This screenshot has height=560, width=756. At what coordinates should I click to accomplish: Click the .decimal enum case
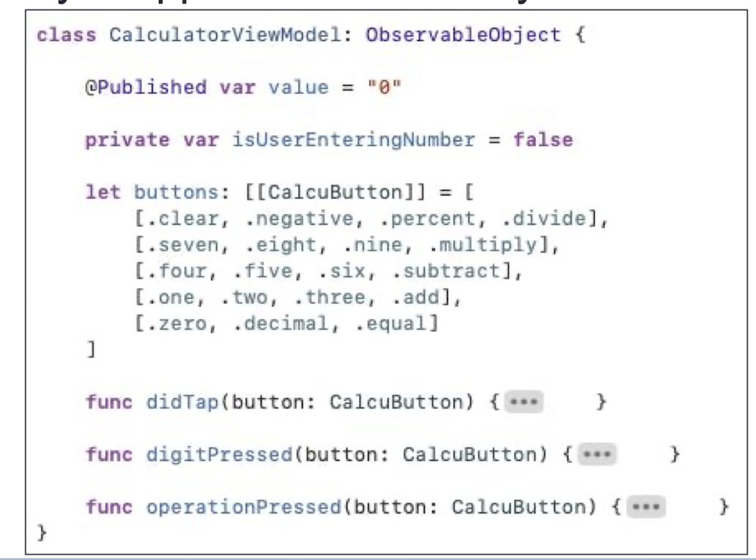[281, 323]
